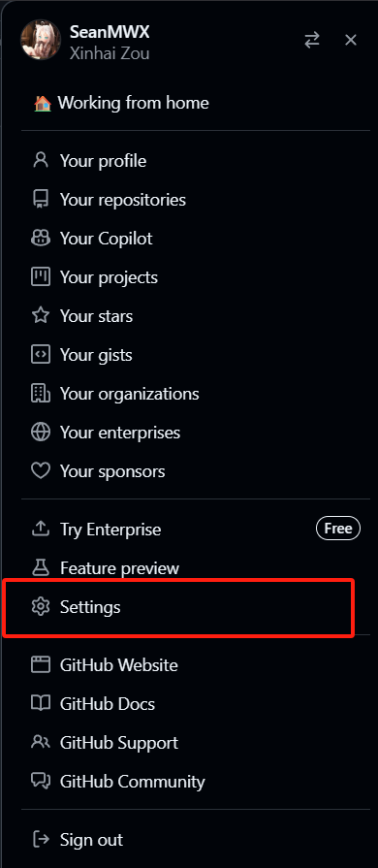This screenshot has width=378, height=868.
Task: Click the code square icon for gists
Action: 41,354
